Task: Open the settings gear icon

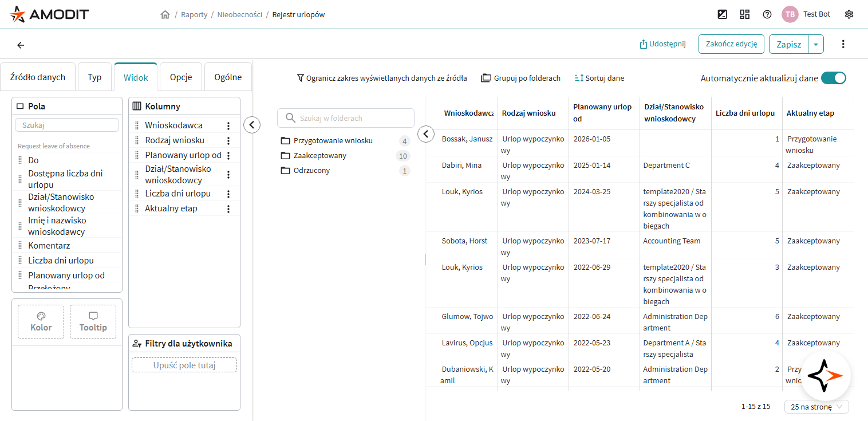Action: 849,14
